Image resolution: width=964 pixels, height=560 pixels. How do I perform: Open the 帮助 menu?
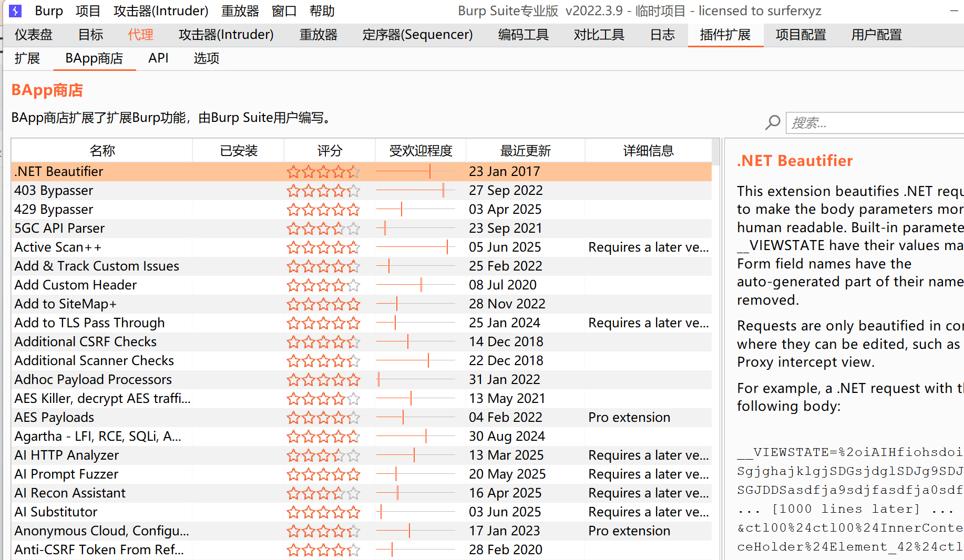coord(322,11)
